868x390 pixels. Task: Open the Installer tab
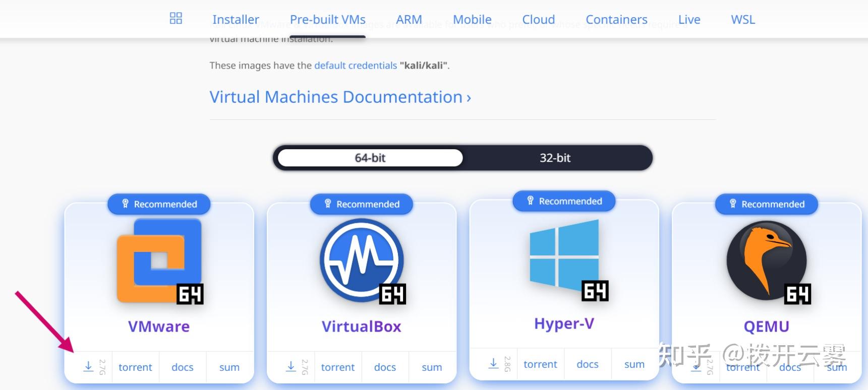point(236,20)
